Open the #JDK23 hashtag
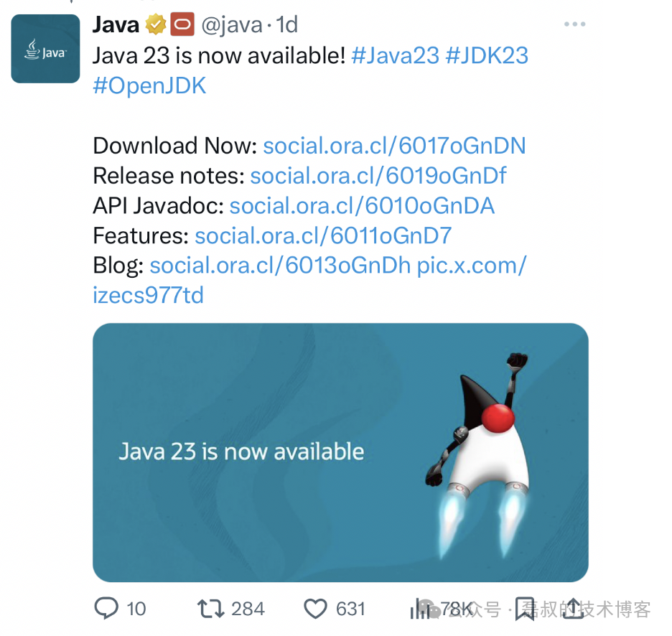 [487, 56]
